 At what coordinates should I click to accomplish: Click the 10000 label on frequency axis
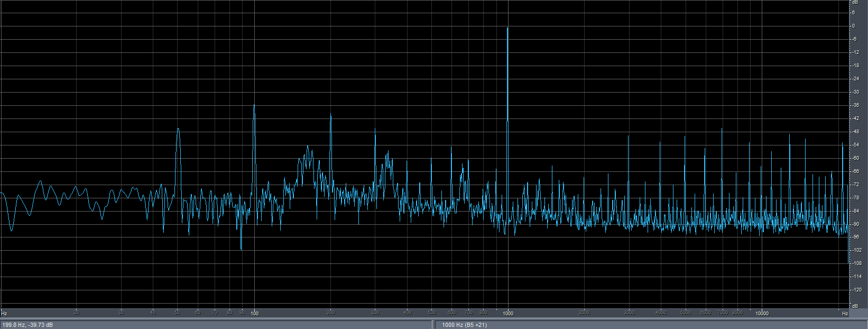tap(762, 313)
